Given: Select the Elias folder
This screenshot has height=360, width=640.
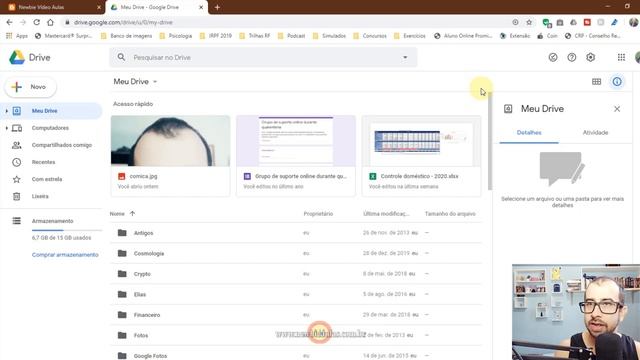Looking at the screenshot, I should pos(296,294).
